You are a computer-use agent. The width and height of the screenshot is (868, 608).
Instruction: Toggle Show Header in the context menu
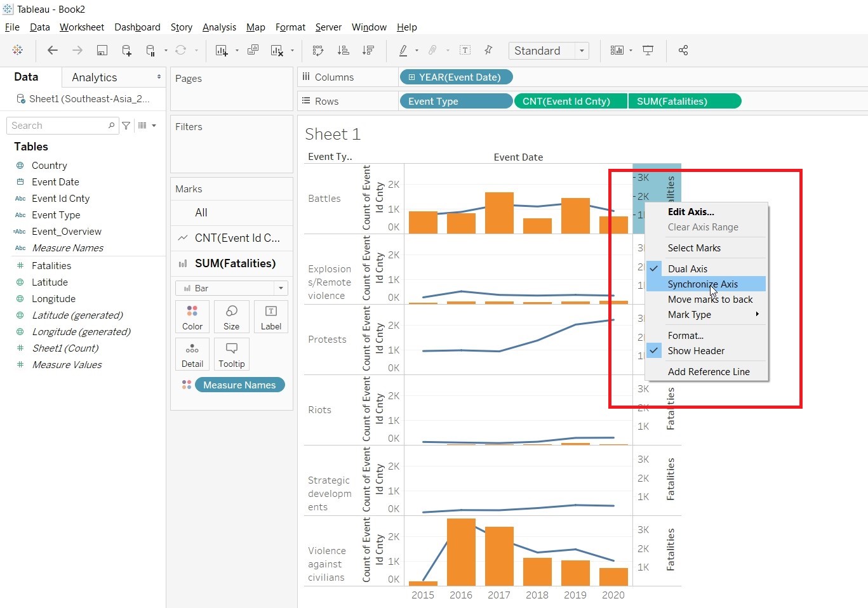coord(695,350)
